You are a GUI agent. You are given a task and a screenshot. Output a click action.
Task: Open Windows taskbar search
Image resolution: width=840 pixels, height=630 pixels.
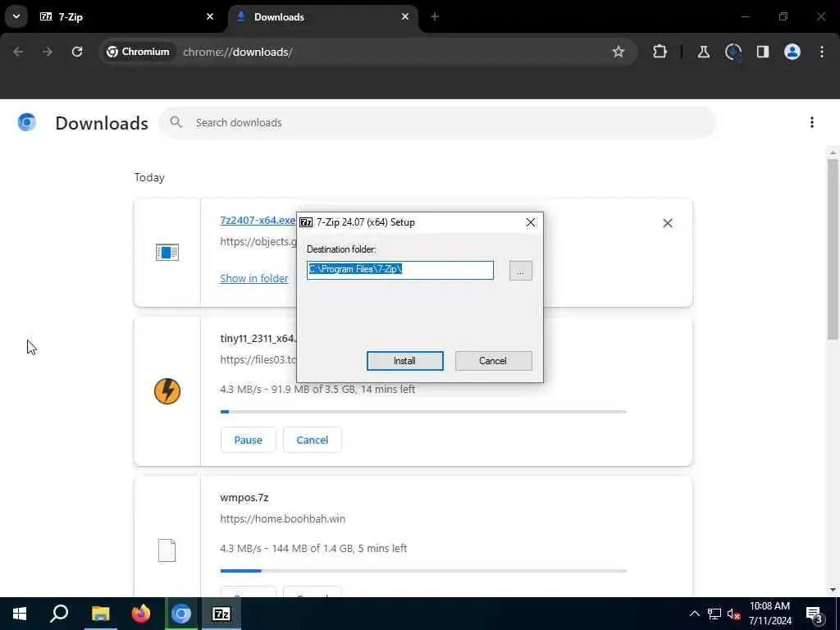tap(59, 614)
